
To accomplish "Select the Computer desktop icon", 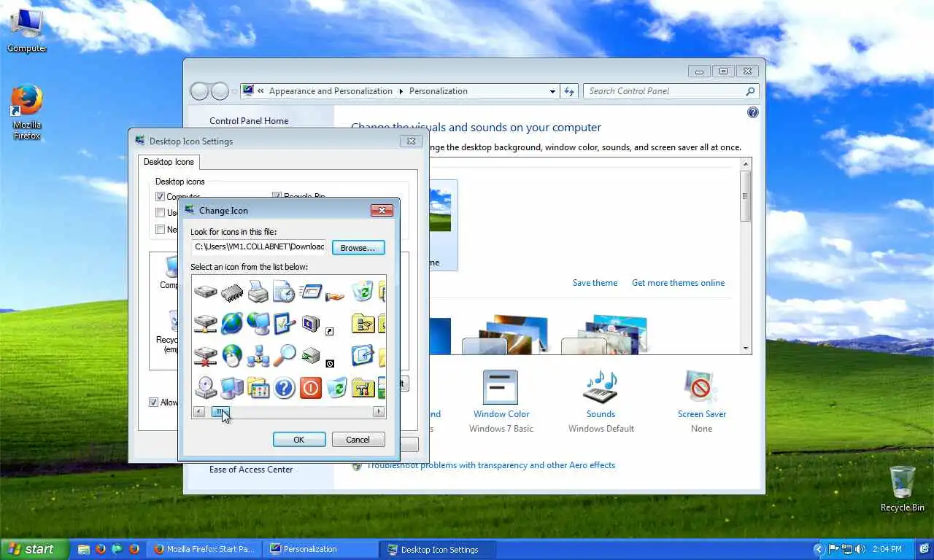I will 27,30.
